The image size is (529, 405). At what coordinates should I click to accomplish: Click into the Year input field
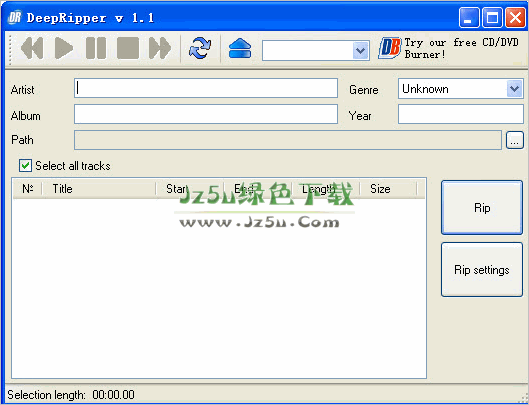(x=461, y=114)
